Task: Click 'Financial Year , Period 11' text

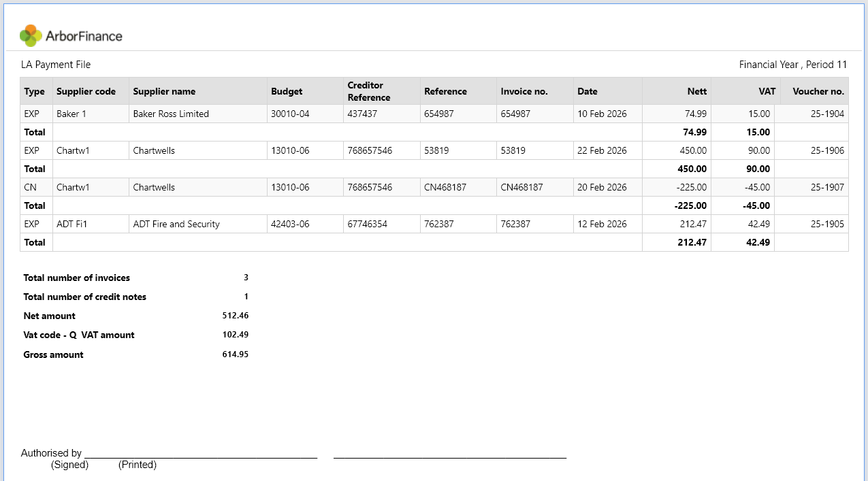Action: (x=793, y=65)
